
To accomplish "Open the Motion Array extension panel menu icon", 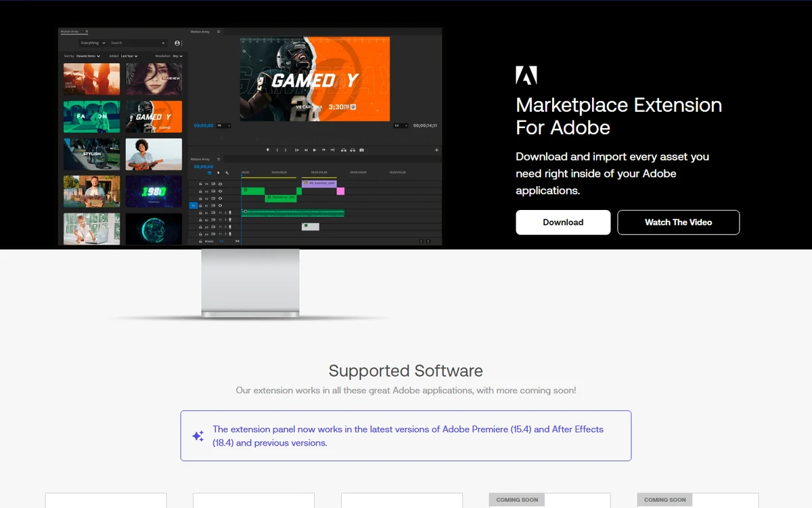I will coord(87,31).
